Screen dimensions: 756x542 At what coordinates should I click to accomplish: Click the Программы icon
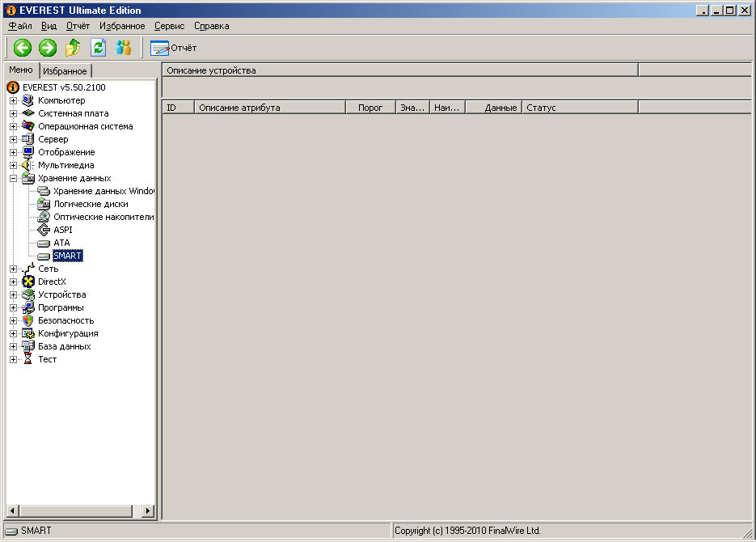28,307
